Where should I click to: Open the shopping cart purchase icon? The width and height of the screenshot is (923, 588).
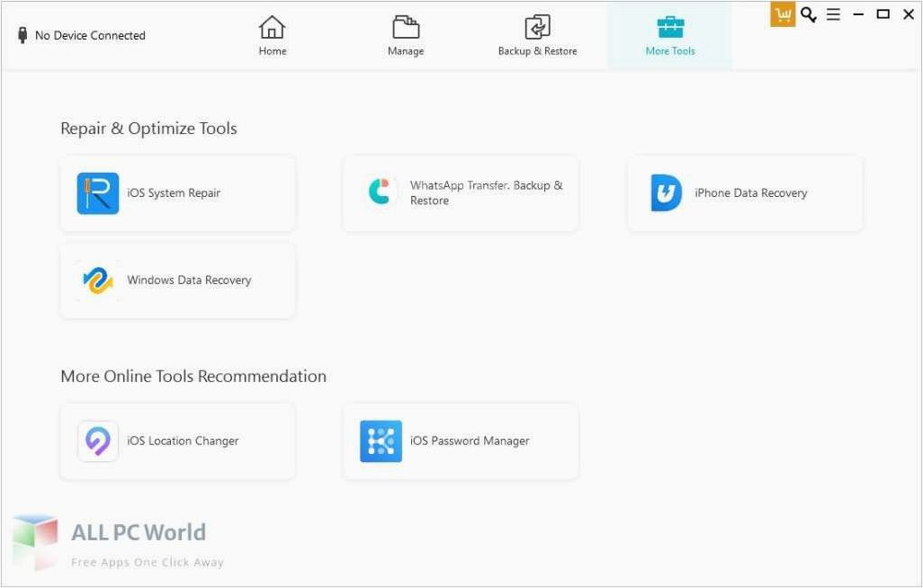783,14
